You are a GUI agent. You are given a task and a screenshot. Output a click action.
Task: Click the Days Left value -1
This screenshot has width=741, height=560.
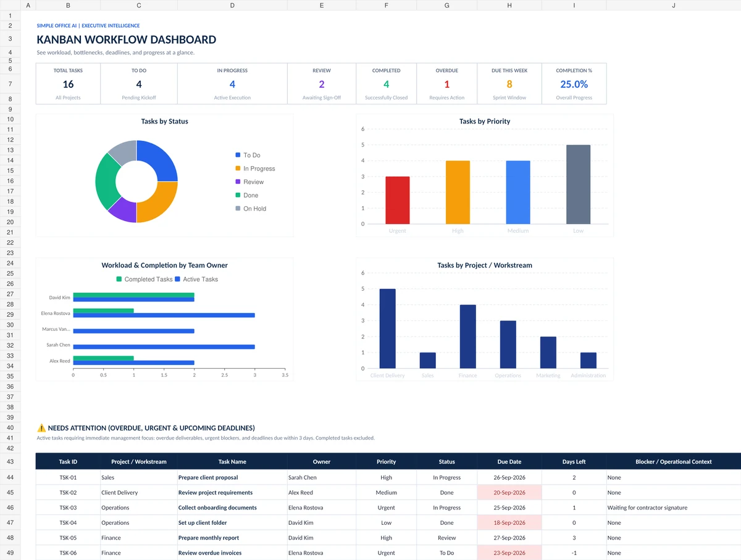[574, 553]
